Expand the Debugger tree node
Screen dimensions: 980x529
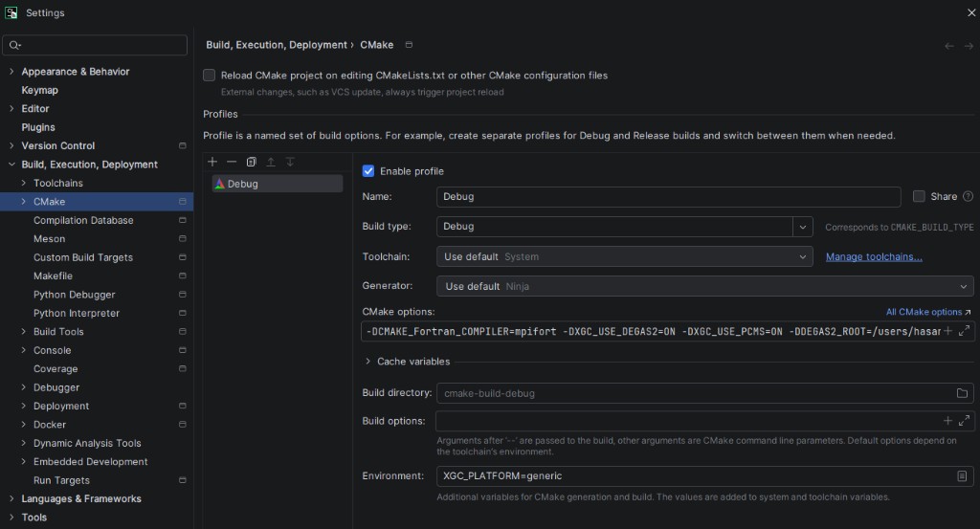click(24, 387)
